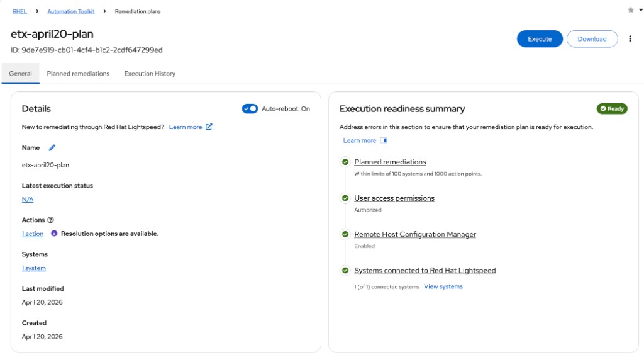Click the User access permissions heading
The height and width of the screenshot is (362, 644).
pyautogui.click(x=394, y=198)
